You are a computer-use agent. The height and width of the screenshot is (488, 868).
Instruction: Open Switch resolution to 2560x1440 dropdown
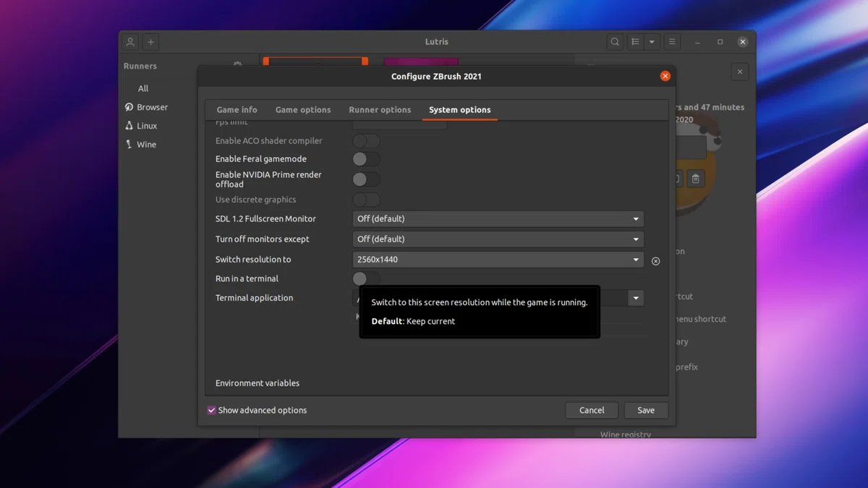click(498, 260)
